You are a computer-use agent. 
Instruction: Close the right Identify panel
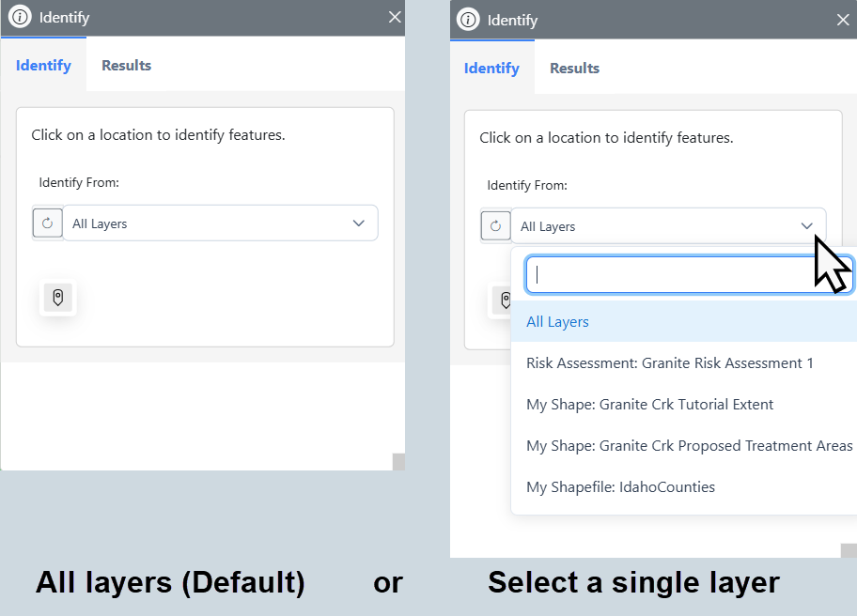(x=843, y=20)
